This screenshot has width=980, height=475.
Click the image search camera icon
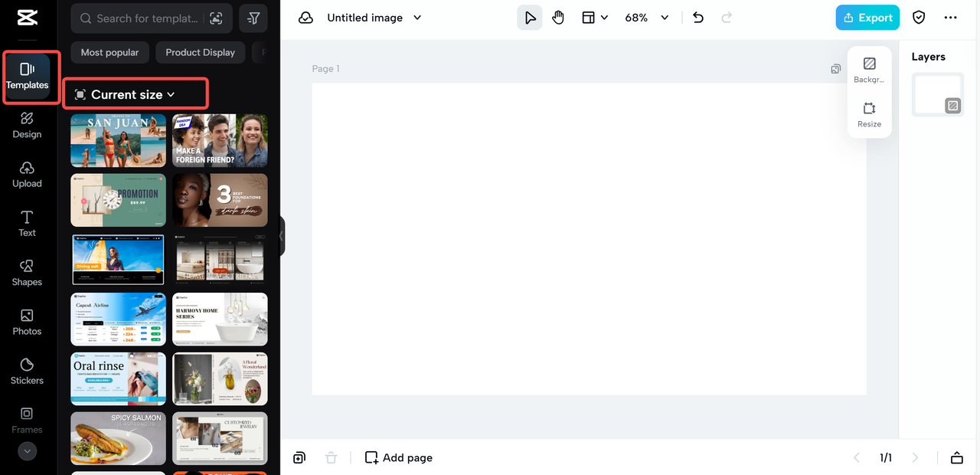coord(216,18)
